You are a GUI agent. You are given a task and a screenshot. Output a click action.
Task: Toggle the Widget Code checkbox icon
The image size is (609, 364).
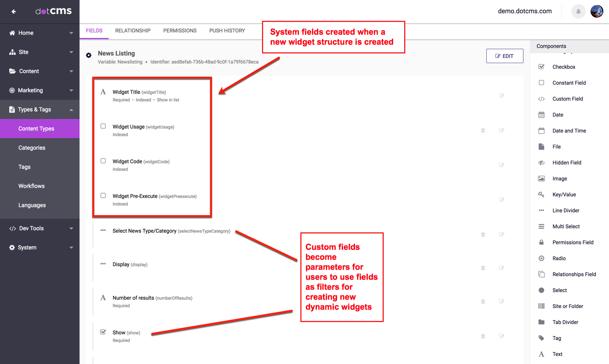(103, 161)
